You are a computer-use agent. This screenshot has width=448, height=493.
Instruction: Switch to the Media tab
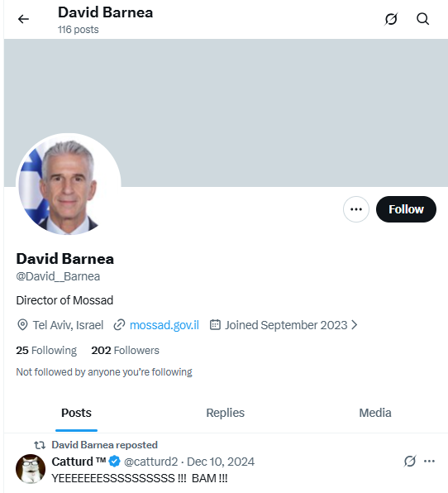375,413
